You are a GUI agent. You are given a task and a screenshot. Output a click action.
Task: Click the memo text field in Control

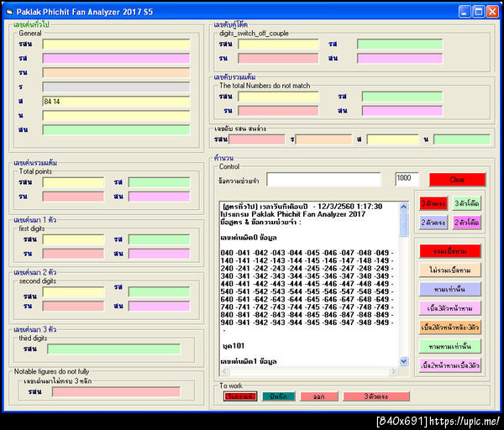(x=323, y=180)
